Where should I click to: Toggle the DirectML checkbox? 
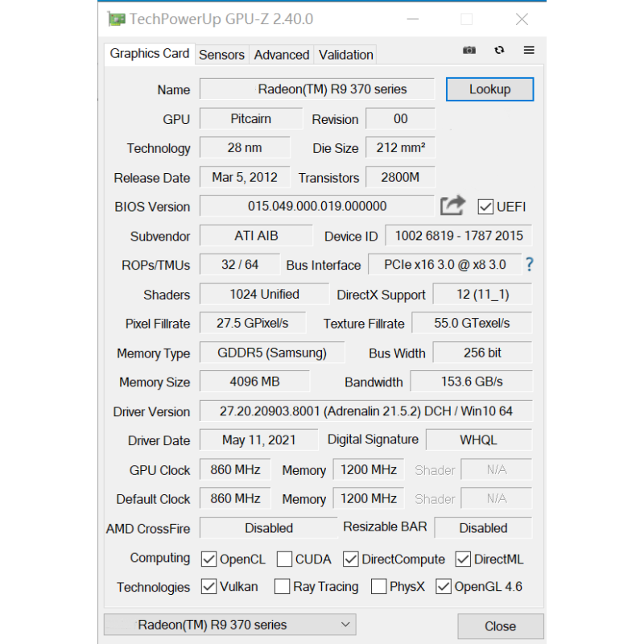pos(463,559)
